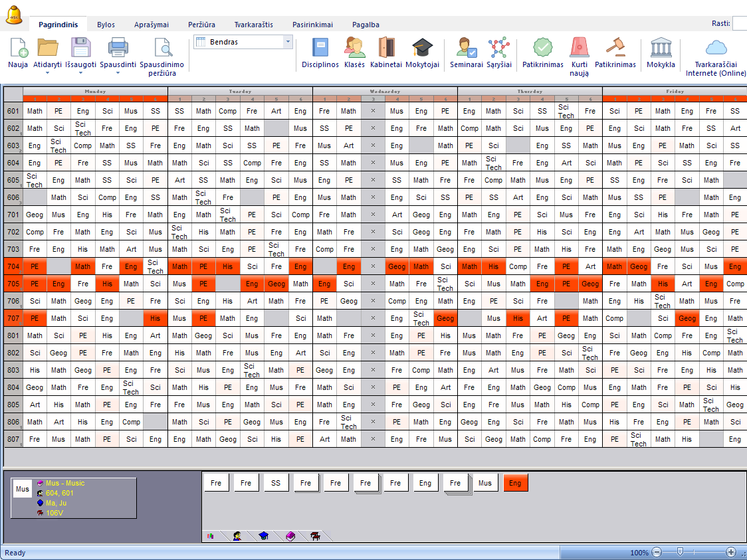Expand the Bendras view dropdown
Viewport: 747px width, 560px height.
(288, 42)
